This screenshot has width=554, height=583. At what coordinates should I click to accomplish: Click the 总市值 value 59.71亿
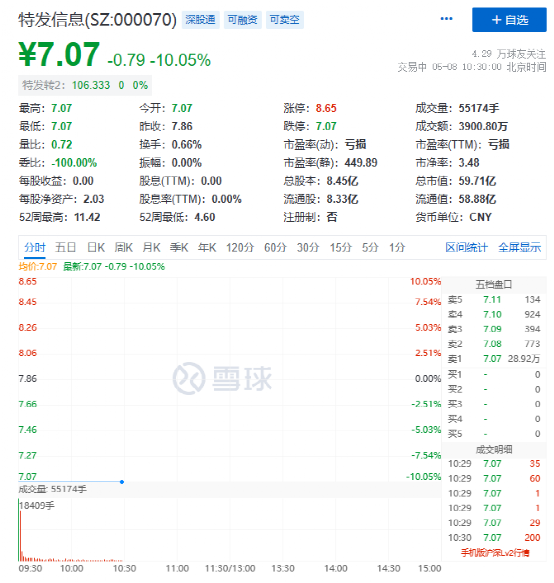(477, 181)
